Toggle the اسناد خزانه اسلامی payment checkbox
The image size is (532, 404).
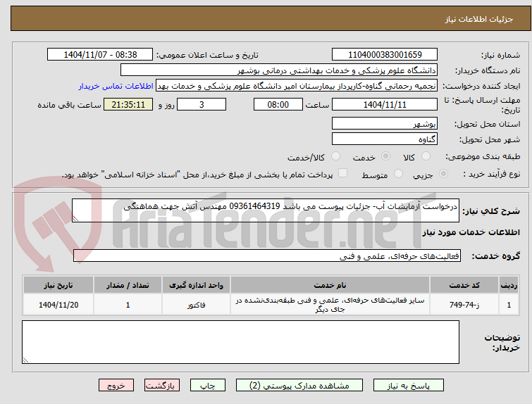(343, 173)
